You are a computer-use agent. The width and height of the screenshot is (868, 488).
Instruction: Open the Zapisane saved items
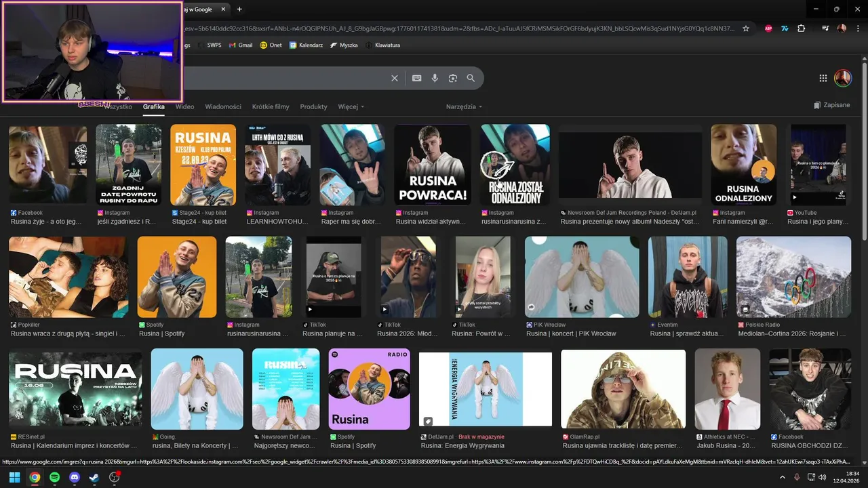coord(831,105)
